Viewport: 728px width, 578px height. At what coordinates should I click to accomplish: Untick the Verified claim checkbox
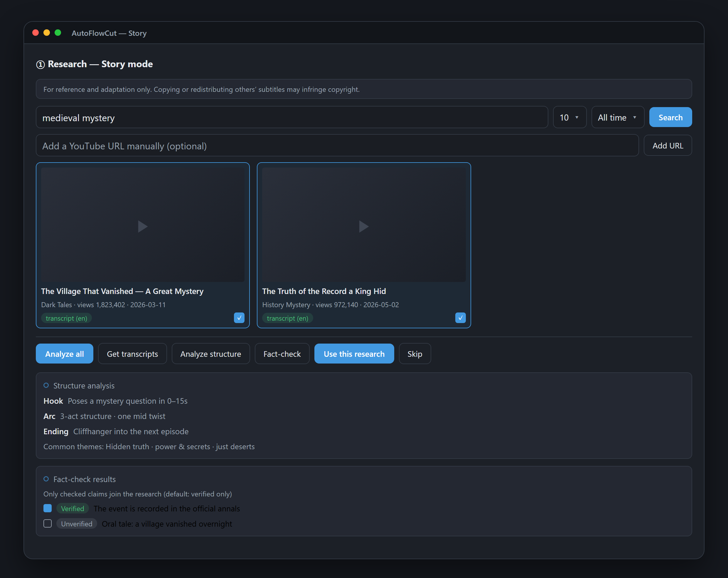(48, 508)
